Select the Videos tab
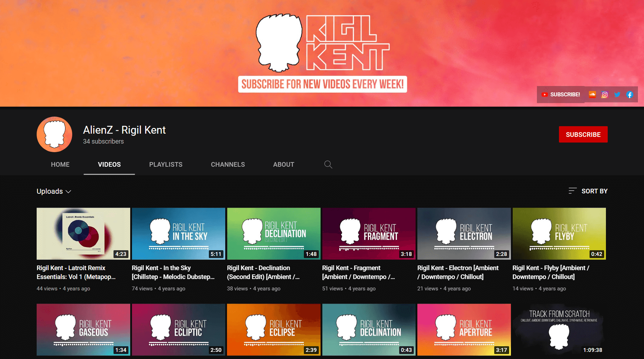The height and width of the screenshot is (359, 644). click(x=109, y=165)
